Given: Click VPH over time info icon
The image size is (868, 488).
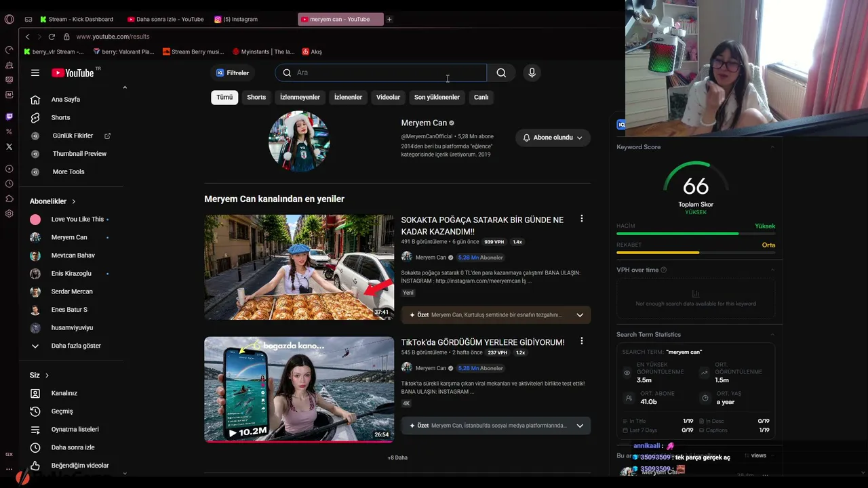Looking at the screenshot, I should coord(663,270).
